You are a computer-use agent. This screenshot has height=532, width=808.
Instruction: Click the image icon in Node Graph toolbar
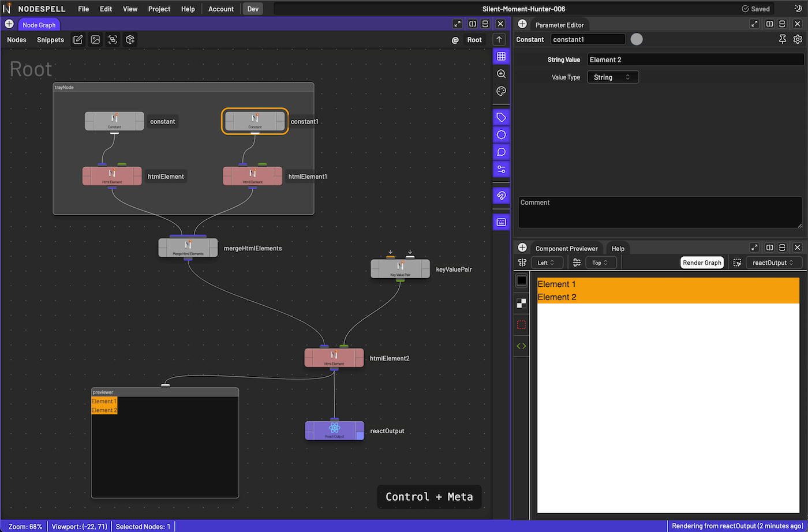(x=95, y=40)
